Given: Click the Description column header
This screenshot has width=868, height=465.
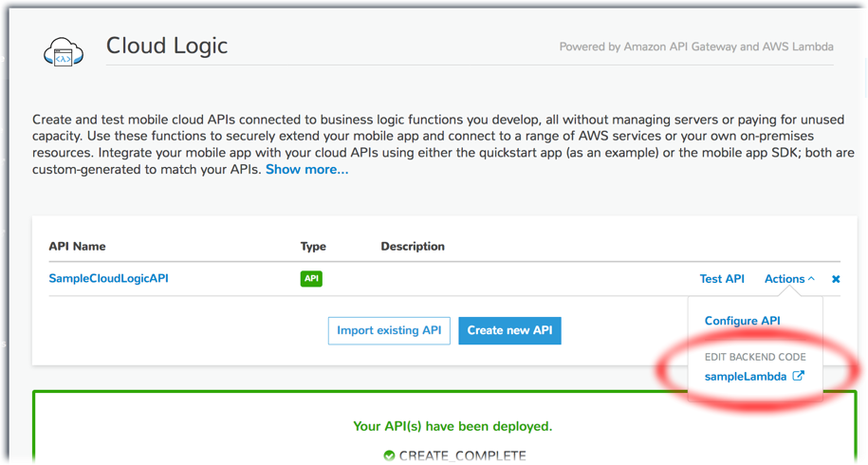Looking at the screenshot, I should [x=413, y=247].
